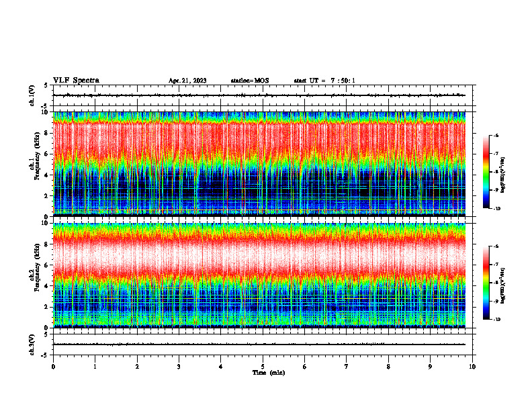
Task: Click the "8" kHz tick of ch.2 spectrogram
Action: point(47,244)
